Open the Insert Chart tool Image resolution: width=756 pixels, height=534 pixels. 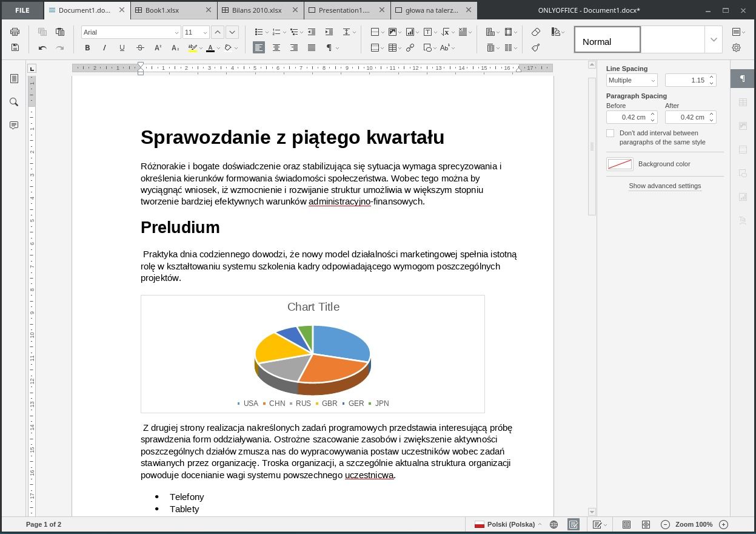(409, 32)
